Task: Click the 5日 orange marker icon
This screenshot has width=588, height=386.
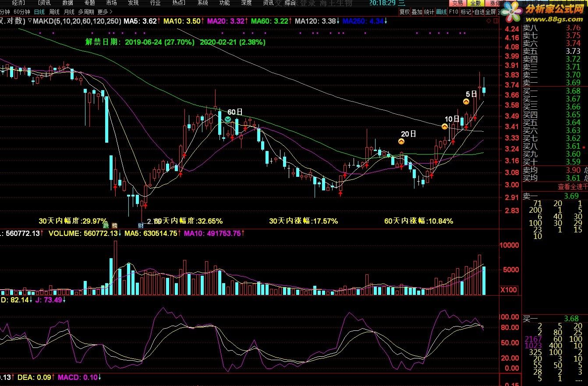Action: point(466,102)
